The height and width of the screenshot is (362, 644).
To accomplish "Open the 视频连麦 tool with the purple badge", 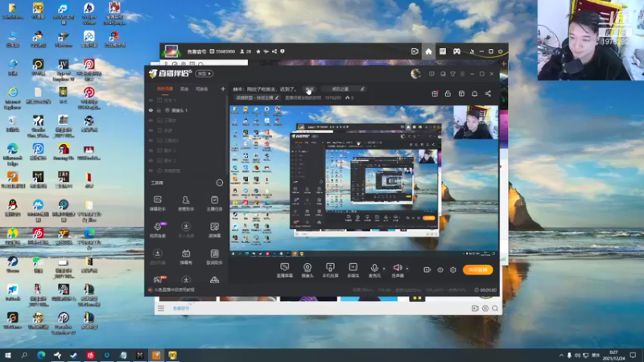I will pos(157,230).
